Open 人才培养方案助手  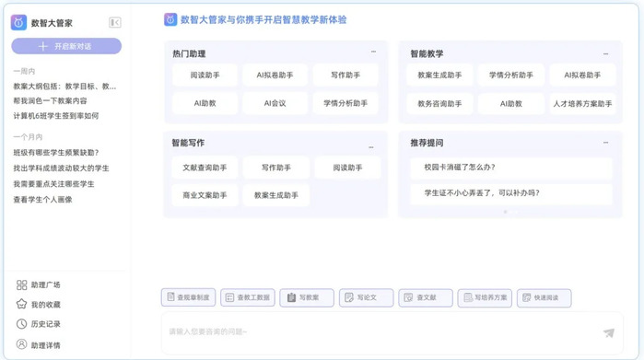pyautogui.click(x=582, y=104)
